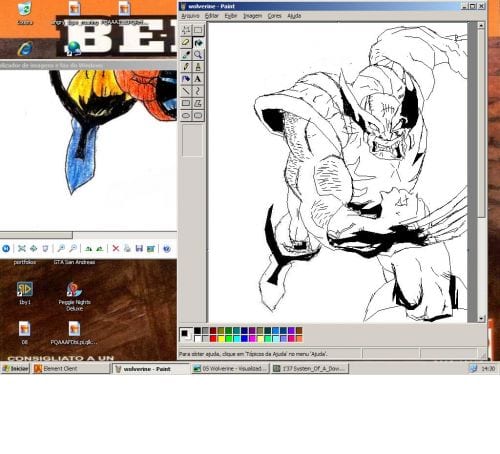Image resolution: width=500 pixels, height=454 pixels.
Task: Open desktop file named 06
Action: [x=25, y=333]
